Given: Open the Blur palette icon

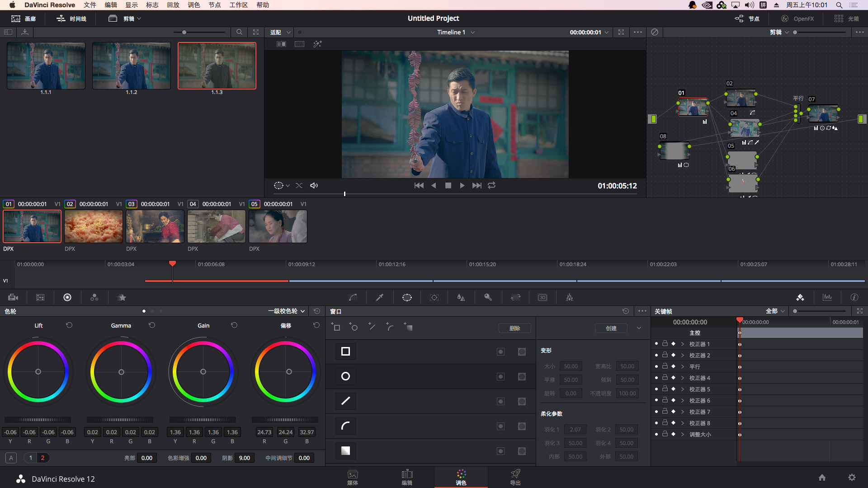Looking at the screenshot, I should (x=461, y=297).
